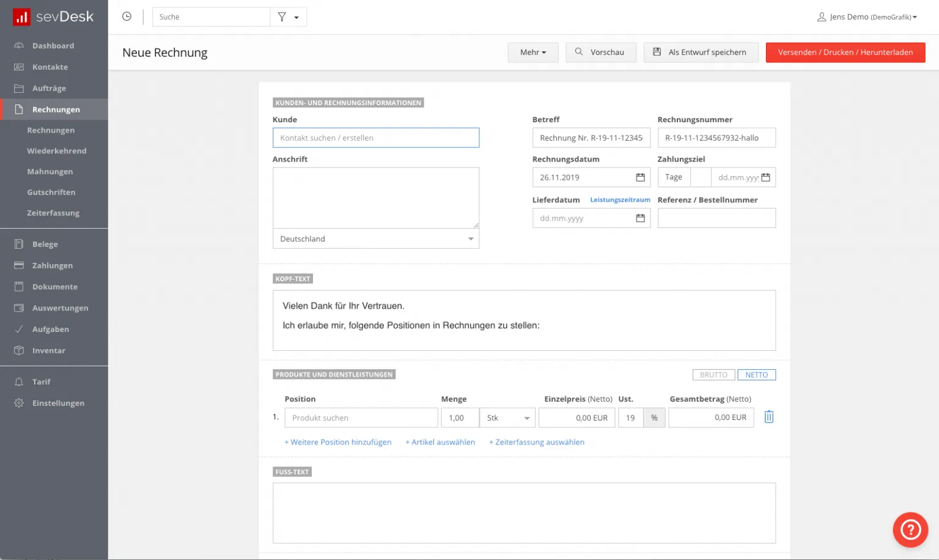Open the Lieferdatum calendar icon
Image resolution: width=939 pixels, height=560 pixels.
(640, 218)
